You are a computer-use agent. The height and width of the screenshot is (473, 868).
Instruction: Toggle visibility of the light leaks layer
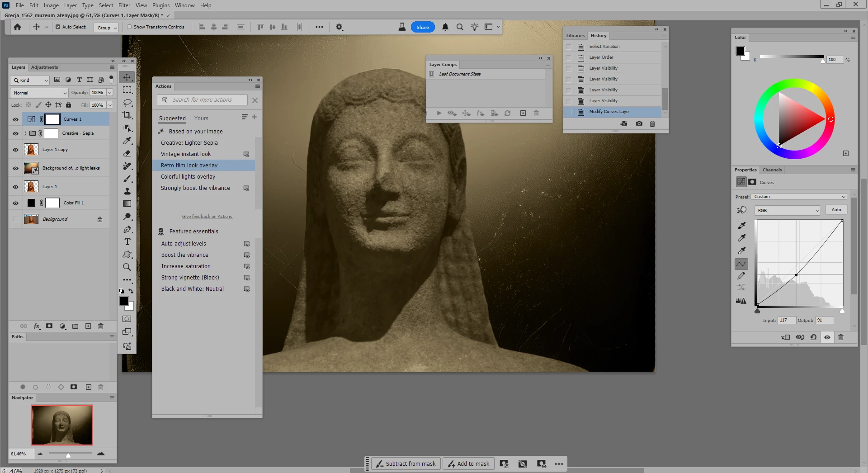(x=15, y=168)
